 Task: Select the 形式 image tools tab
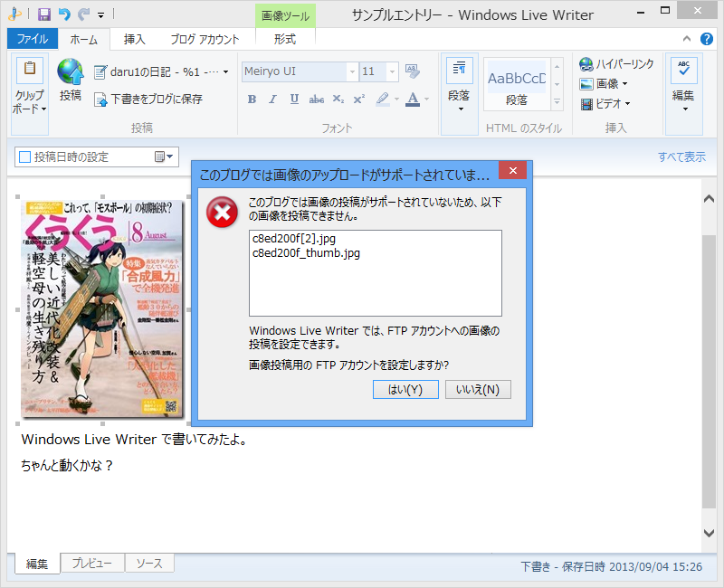click(285, 39)
